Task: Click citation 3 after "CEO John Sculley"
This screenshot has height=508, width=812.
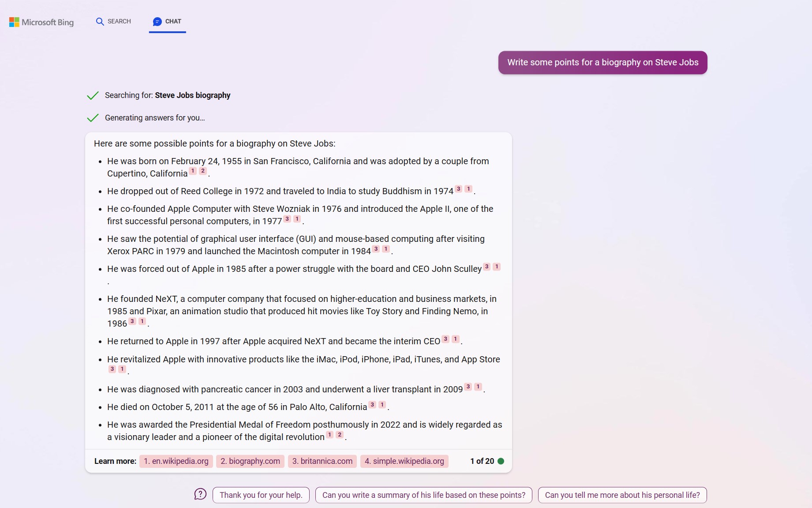Action: point(487,267)
